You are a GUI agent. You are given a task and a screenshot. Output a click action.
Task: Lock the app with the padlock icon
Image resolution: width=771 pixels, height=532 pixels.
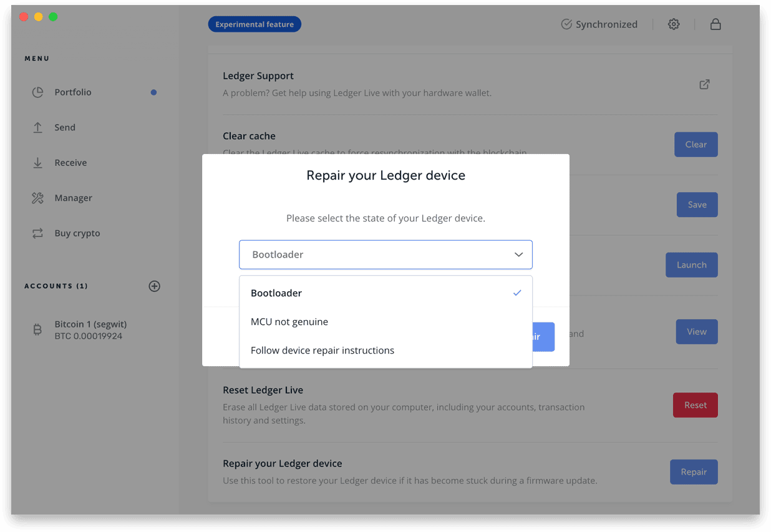[715, 24]
